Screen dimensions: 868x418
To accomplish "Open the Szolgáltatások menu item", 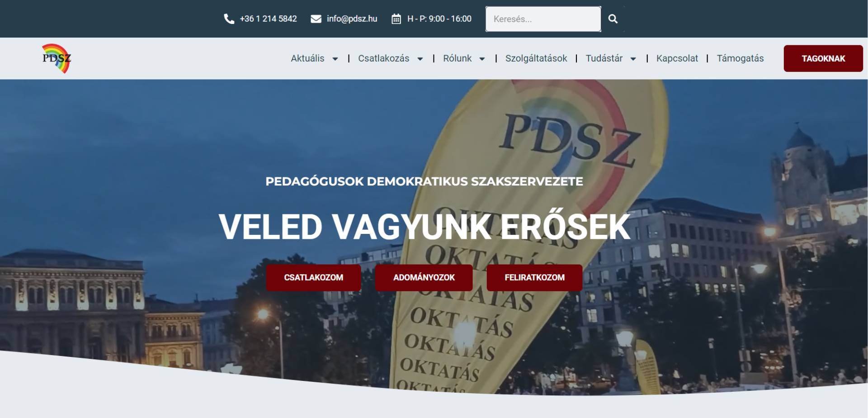I will pos(536,58).
